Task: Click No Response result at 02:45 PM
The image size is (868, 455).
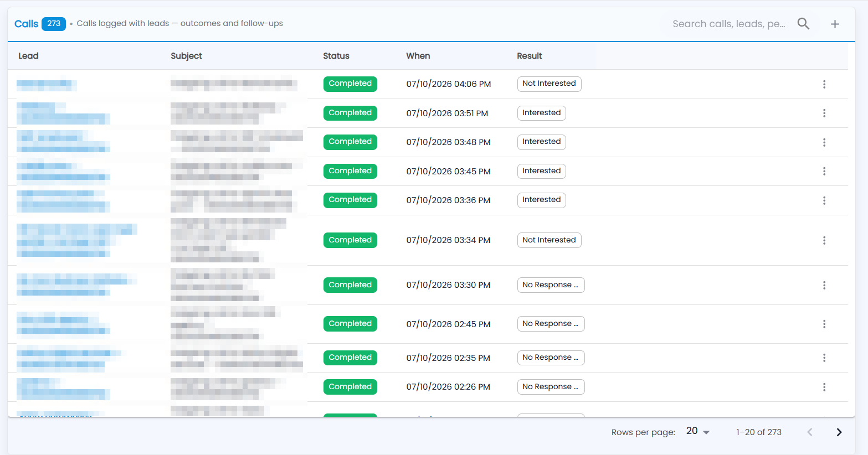Action: (551, 324)
